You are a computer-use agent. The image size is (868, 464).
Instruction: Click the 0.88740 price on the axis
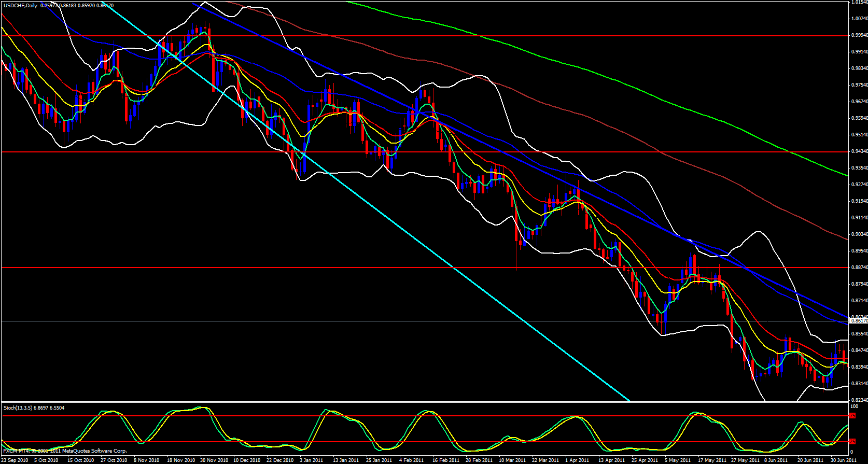click(859, 268)
